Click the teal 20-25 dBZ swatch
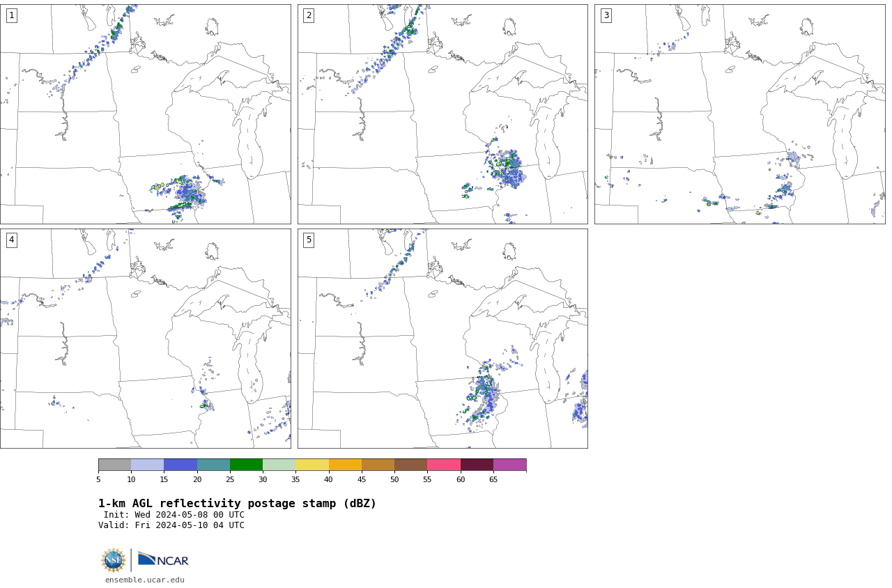Viewport: 892px width, 588px height. 213,465
